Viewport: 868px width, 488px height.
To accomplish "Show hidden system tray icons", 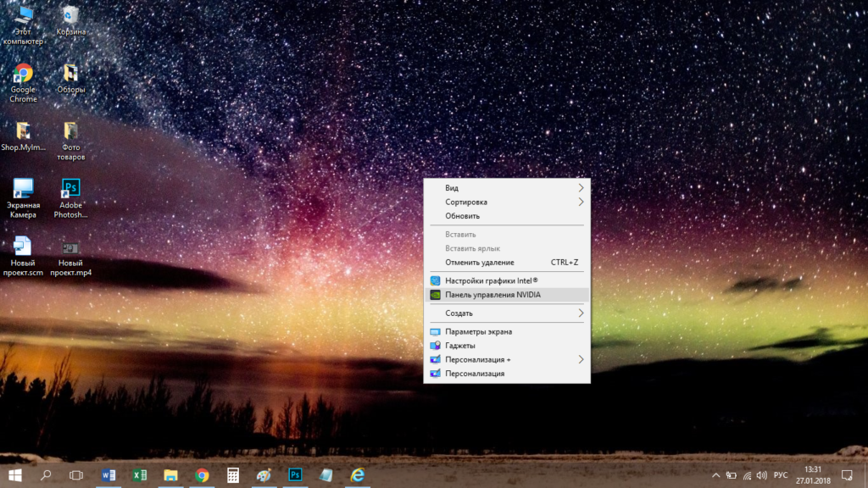I will point(715,475).
